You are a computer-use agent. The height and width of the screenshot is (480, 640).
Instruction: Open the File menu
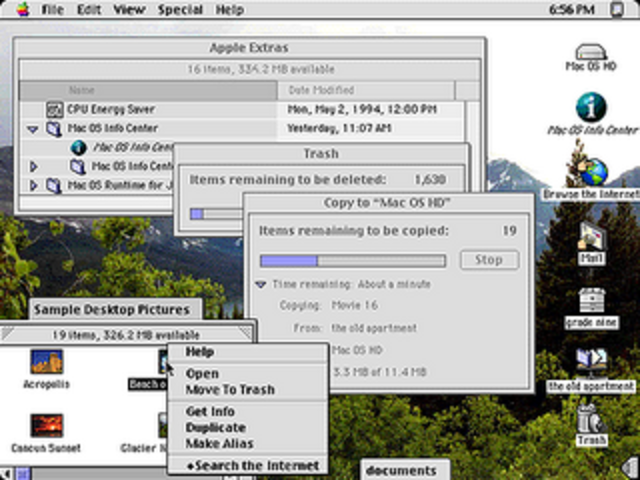52,9
